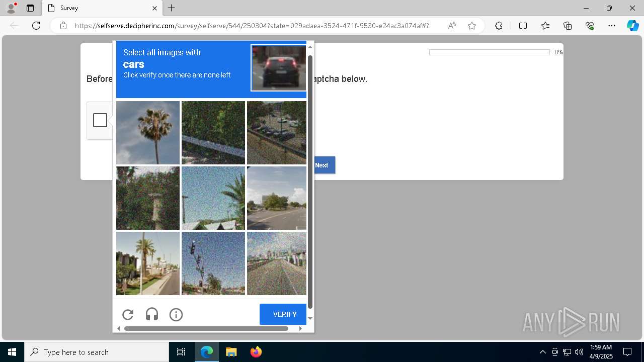The height and width of the screenshot is (362, 644).
Task: Click the captcha scroll right arrow
Action: 300,328
